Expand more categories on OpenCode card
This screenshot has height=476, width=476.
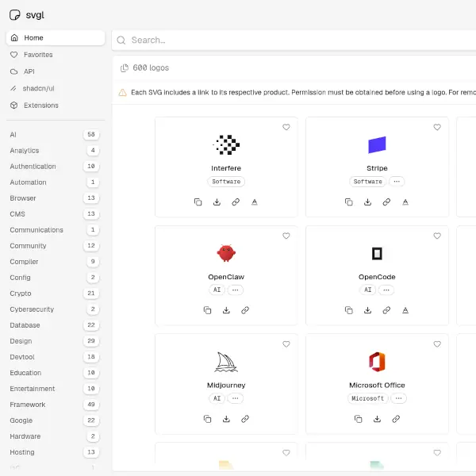(x=386, y=290)
